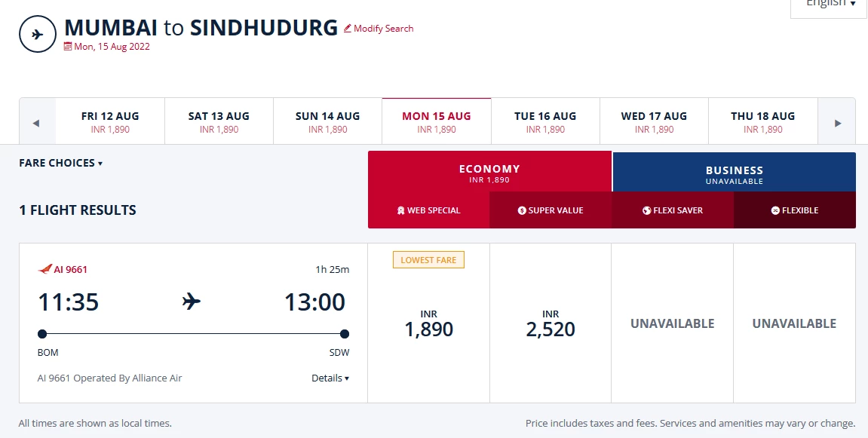Click the calendar icon beside Mon, 15 Aug 2022

click(68, 47)
